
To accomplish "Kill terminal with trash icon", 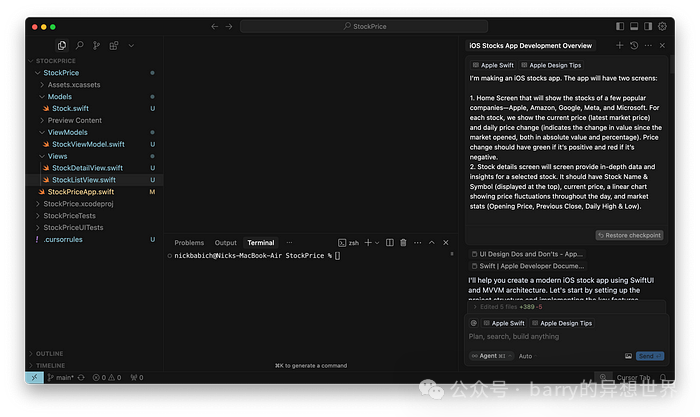I will pyautogui.click(x=404, y=243).
